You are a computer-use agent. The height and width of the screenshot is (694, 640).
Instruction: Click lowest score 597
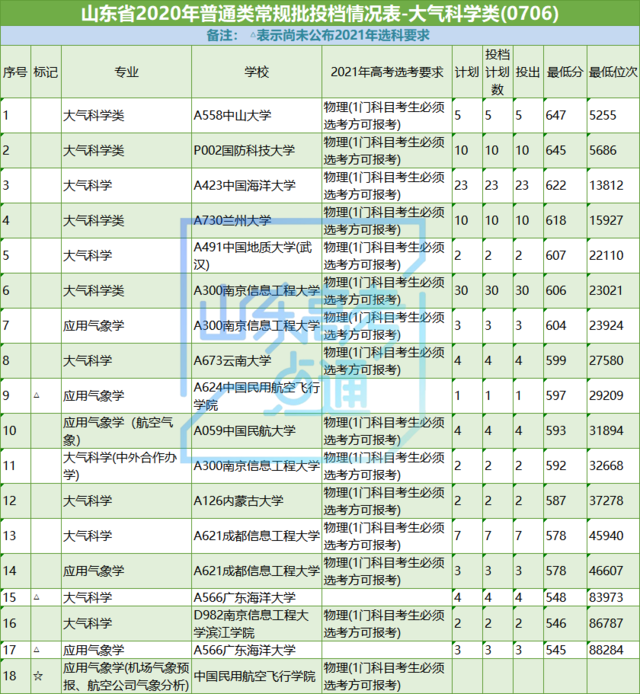point(555,396)
